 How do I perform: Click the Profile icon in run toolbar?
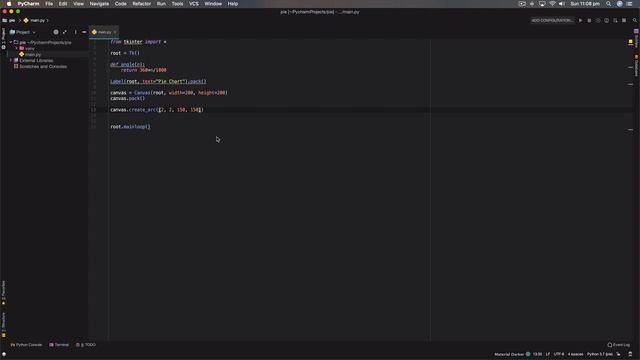coord(607,20)
